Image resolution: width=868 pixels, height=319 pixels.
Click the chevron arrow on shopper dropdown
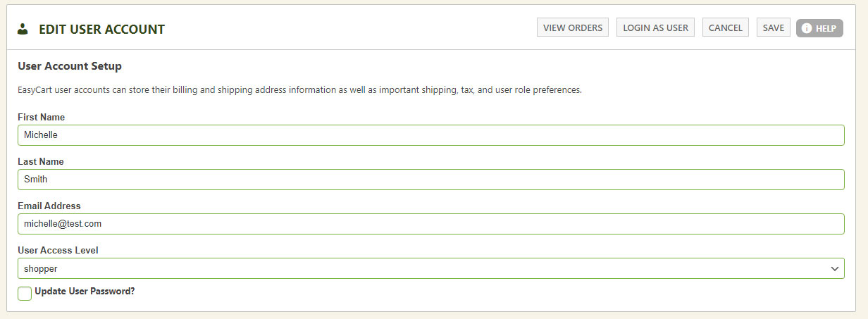pos(834,268)
